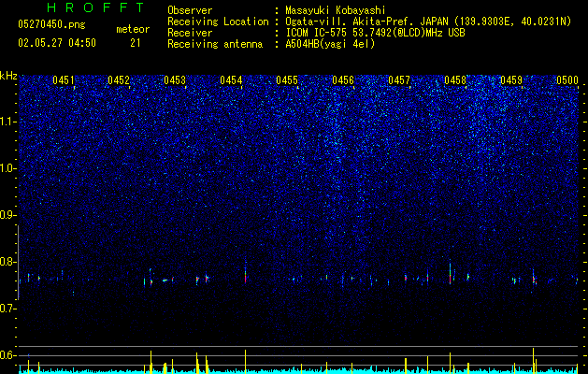Click the 0455 time marker
Screen dimensions: 588x374
point(287,80)
